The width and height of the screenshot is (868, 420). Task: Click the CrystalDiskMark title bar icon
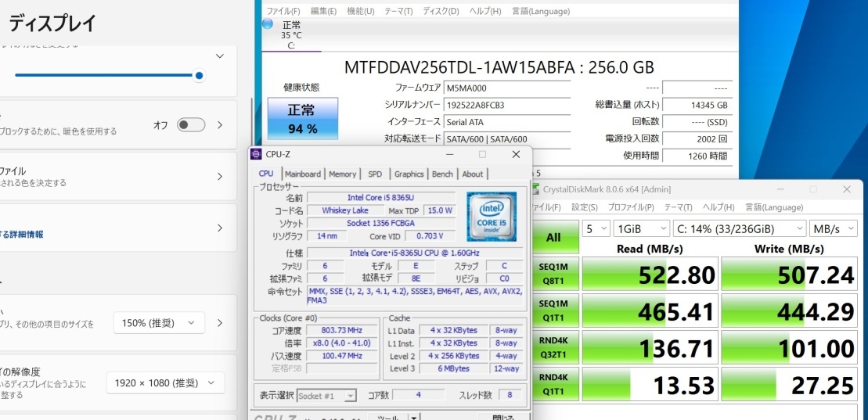click(x=535, y=189)
